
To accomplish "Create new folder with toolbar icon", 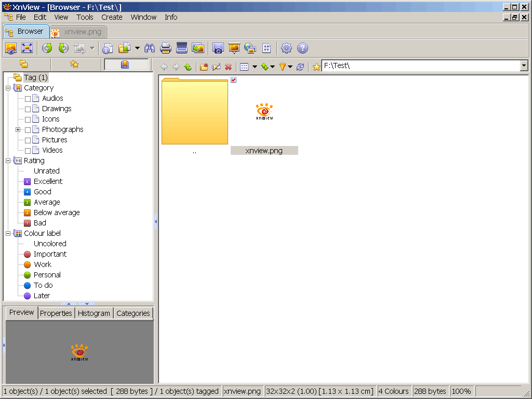I will coord(204,67).
